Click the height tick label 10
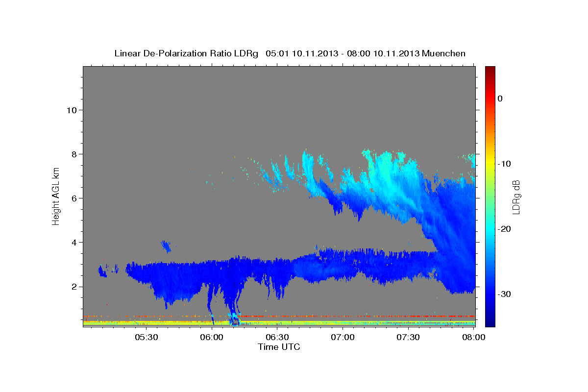The width and height of the screenshot is (588, 392). click(72, 110)
